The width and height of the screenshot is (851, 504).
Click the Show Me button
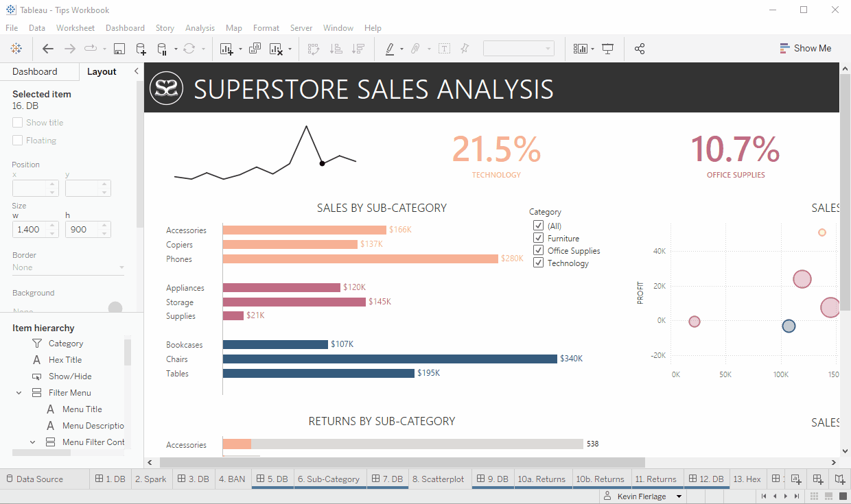[806, 49]
